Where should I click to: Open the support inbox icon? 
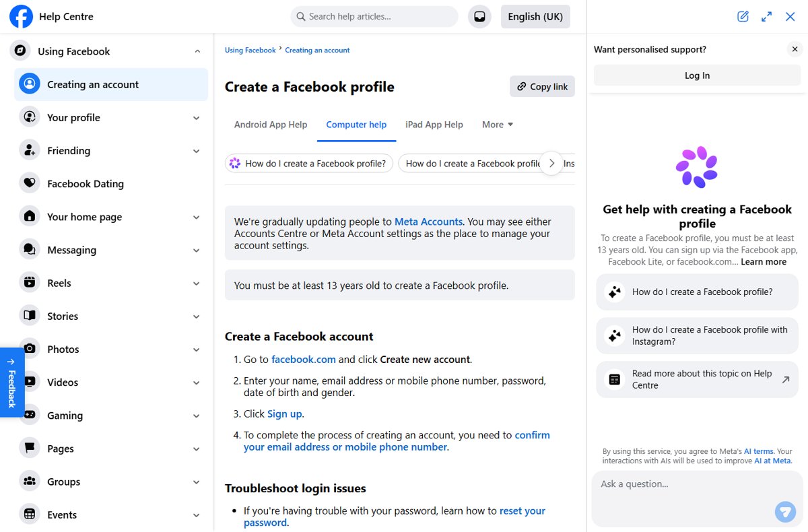[x=479, y=17]
